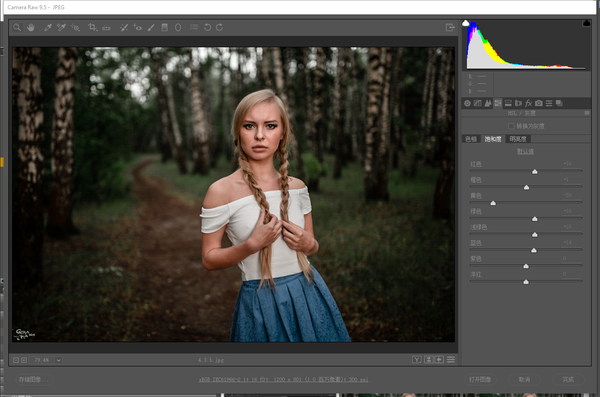This screenshot has width=600, height=397.
Task: Open the Detail panel icon
Action: (488, 103)
